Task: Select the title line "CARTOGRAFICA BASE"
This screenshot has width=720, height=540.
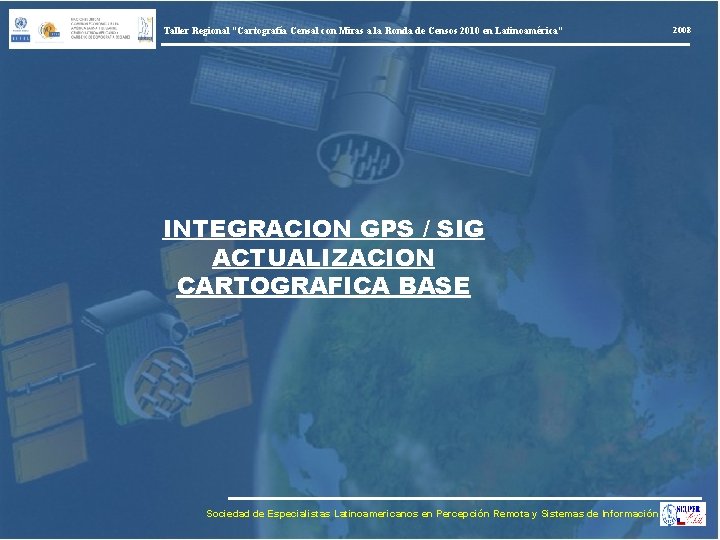Action: tap(324, 286)
